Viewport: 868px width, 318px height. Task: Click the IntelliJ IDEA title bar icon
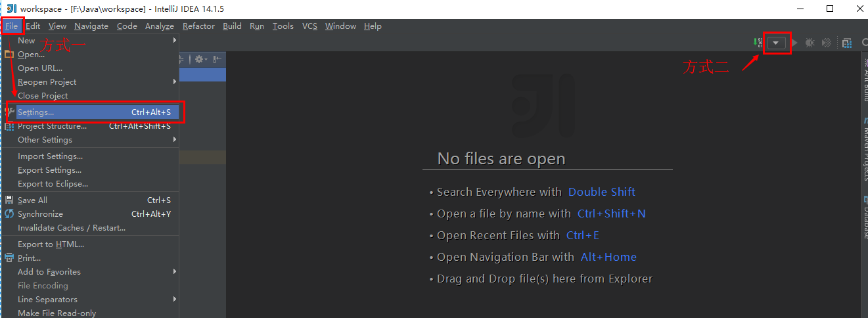click(x=11, y=9)
